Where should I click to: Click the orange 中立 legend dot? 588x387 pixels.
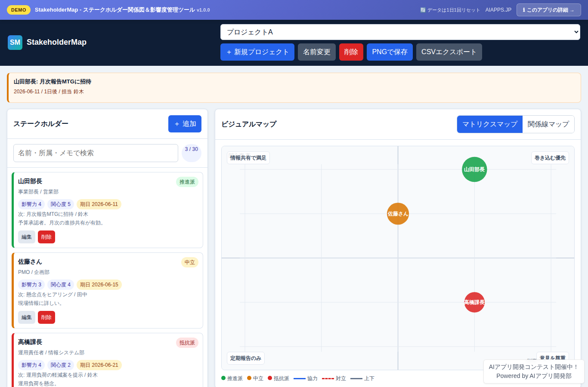(x=249, y=378)
